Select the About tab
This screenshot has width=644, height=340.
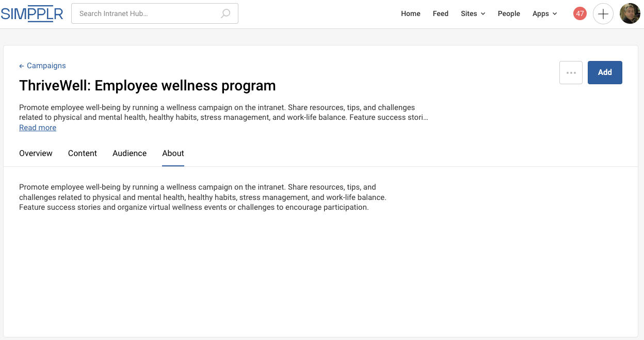pyautogui.click(x=173, y=153)
